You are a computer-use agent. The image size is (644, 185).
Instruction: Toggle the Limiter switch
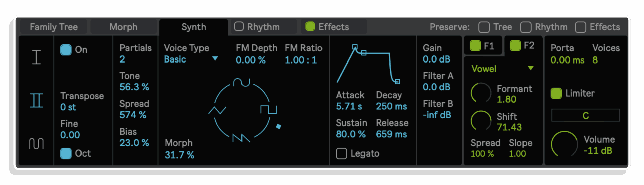click(556, 94)
